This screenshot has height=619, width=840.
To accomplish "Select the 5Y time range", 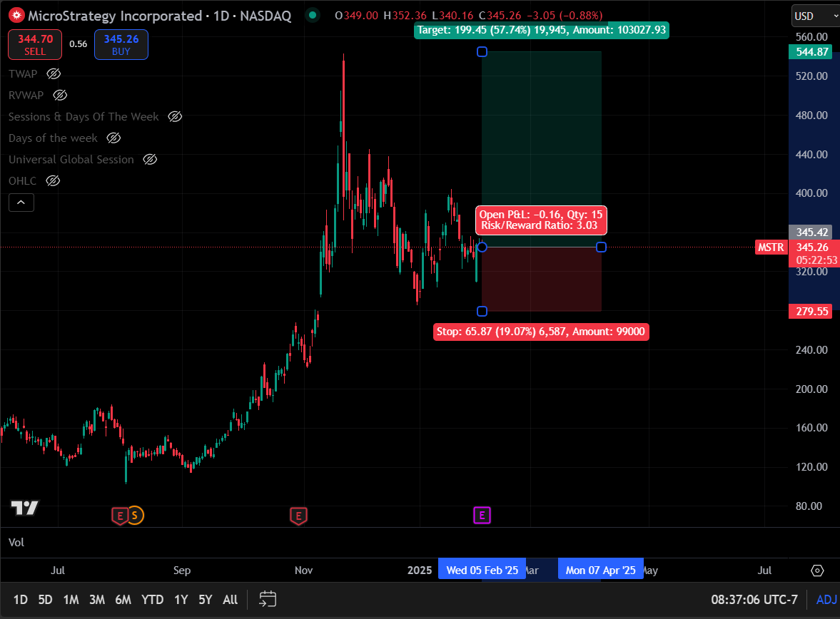I will pos(206,600).
